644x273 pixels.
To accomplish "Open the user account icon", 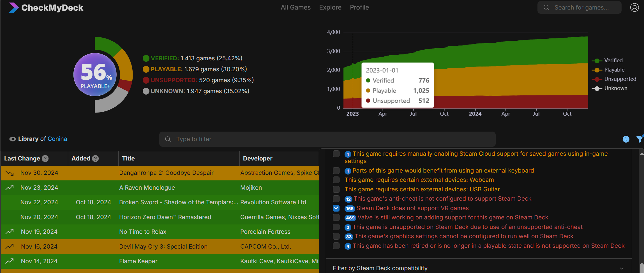I will point(634,8).
